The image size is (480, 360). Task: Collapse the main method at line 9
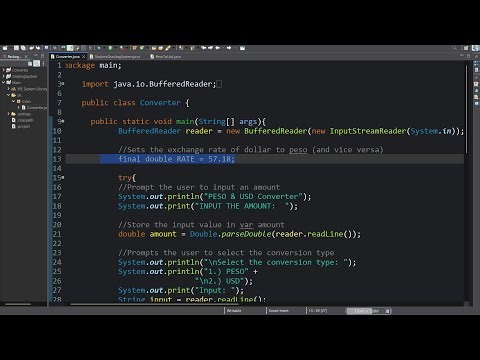point(63,121)
